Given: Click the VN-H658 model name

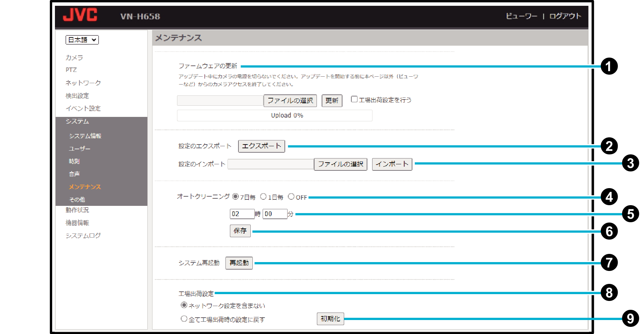Looking at the screenshot, I should coord(140,16).
